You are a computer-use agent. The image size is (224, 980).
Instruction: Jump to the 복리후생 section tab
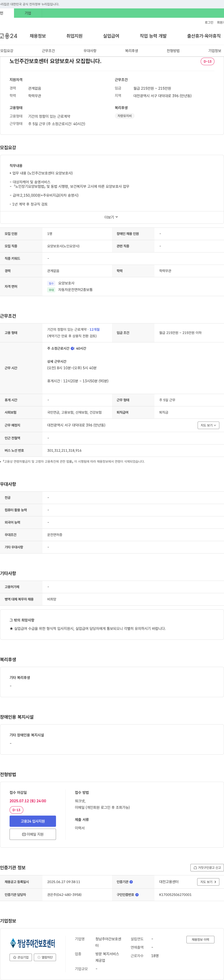coord(132,51)
